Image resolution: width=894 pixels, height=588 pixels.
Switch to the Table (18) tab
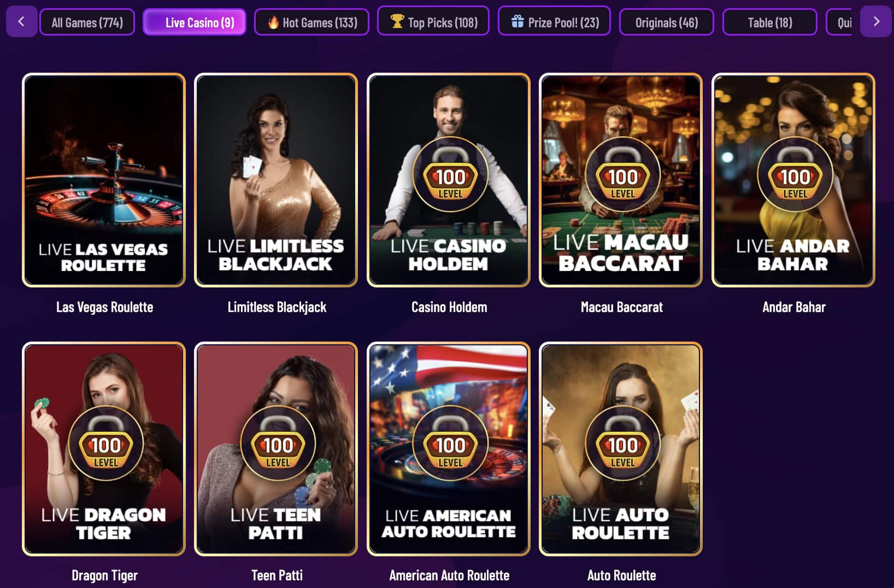769,22
